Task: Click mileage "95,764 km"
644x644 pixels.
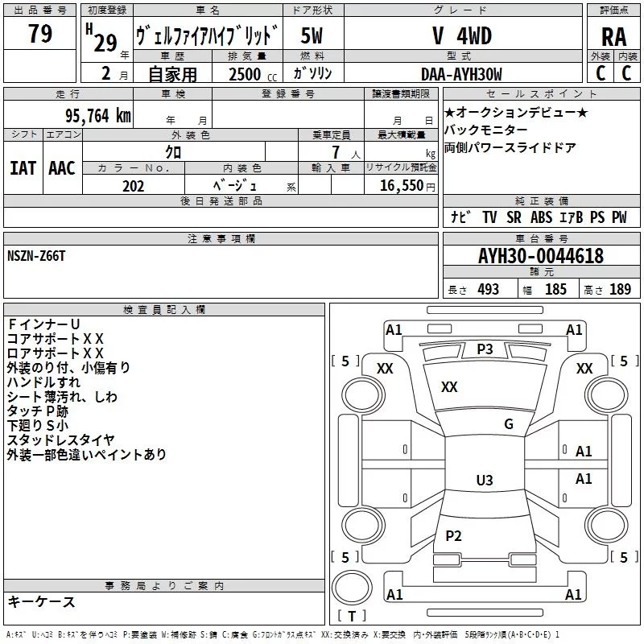Action: [x=98, y=115]
